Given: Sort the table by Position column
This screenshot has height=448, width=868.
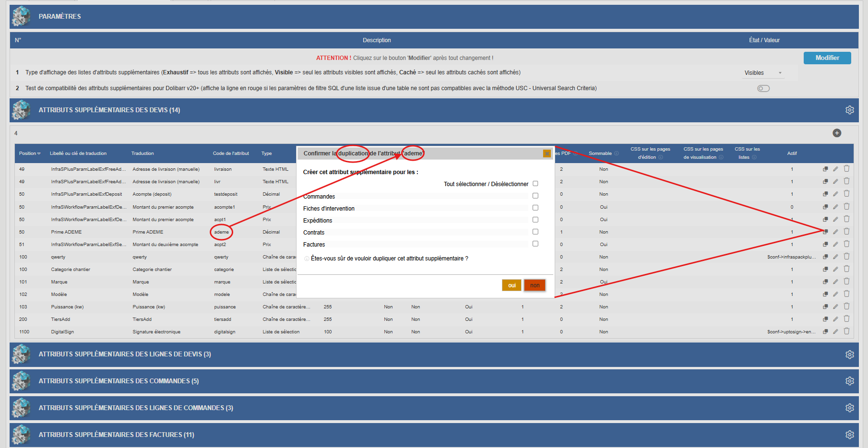Looking at the screenshot, I should pyautogui.click(x=30, y=153).
